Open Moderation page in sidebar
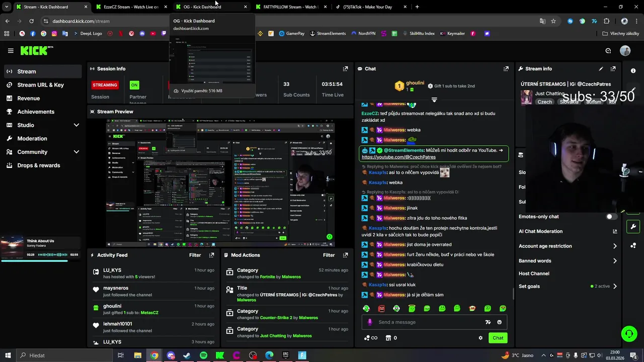 coord(42,139)
